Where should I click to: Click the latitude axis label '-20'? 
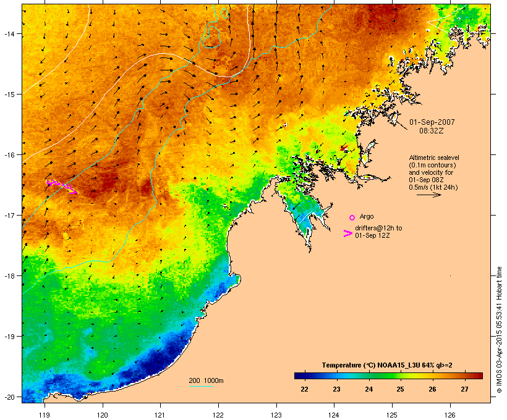click(9, 397)
